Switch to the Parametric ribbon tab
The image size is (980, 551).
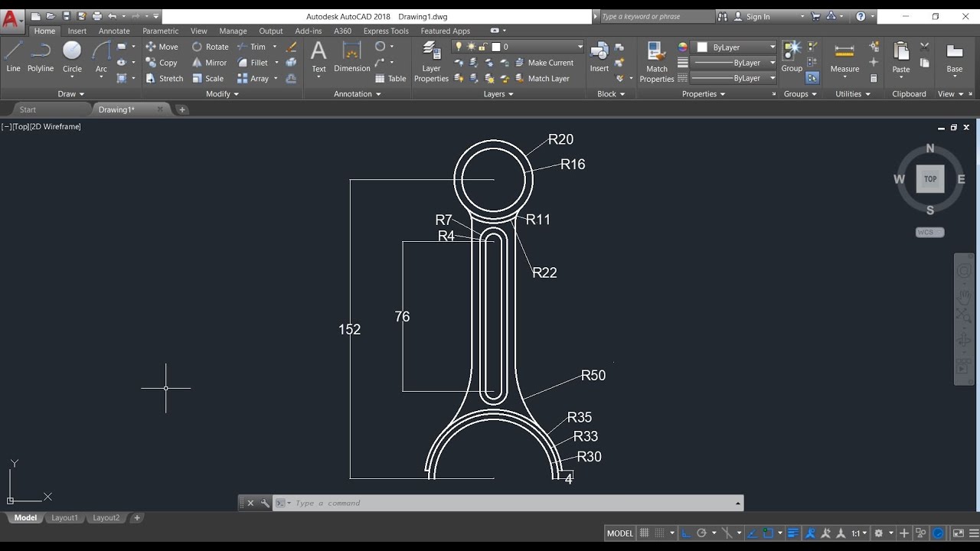(160, 31)
